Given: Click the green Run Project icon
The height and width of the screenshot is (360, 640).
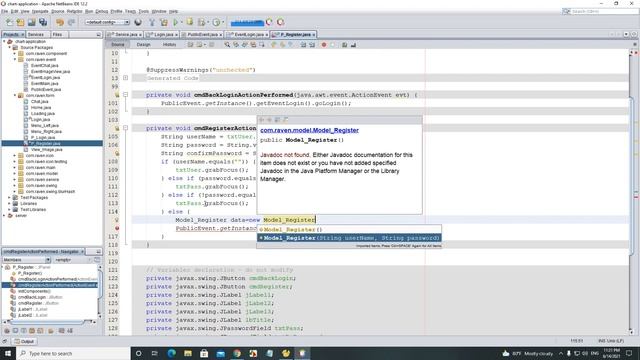Looking at the screenshot, I should coord(176,22).
